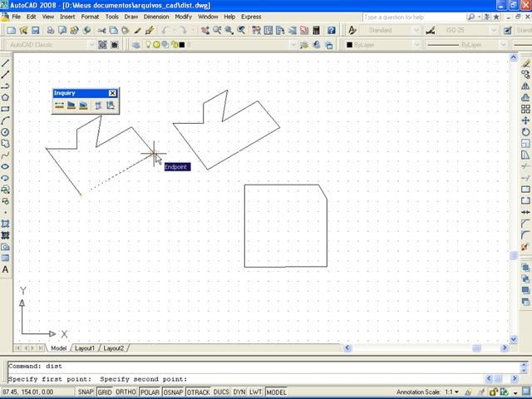Toggle OSNAP in status bar

173,392
